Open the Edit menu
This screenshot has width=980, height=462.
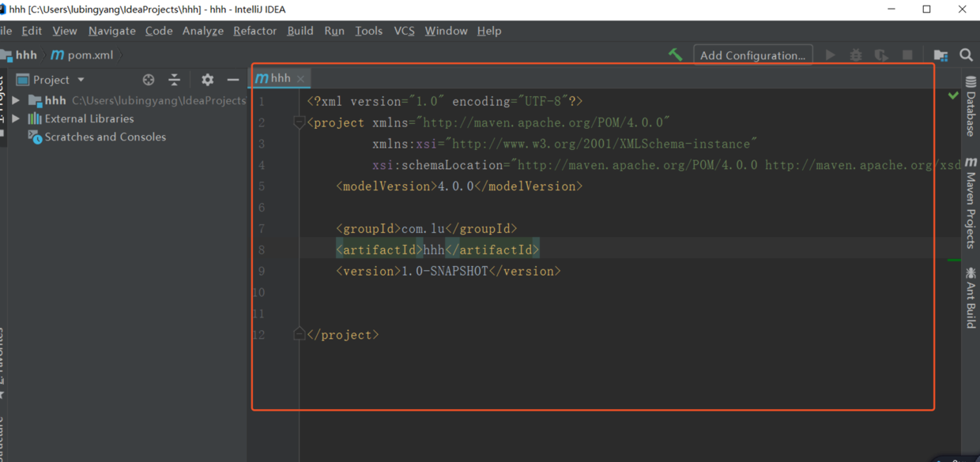click(32, 31)
